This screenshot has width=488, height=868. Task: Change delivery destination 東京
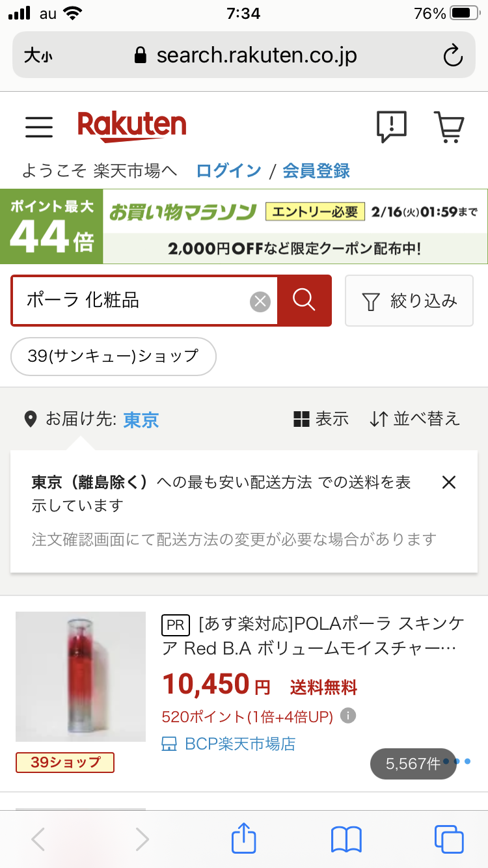pos(141,420)
